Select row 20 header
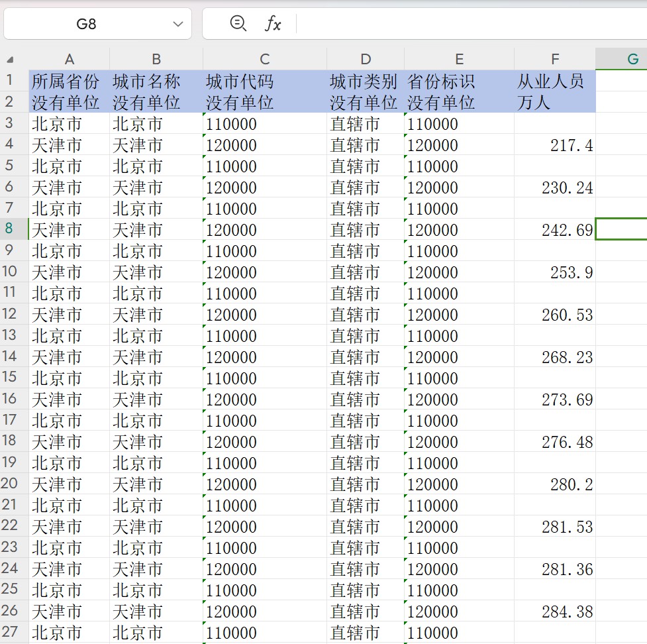This screenshot has height=644, width=647. [10, 484]
